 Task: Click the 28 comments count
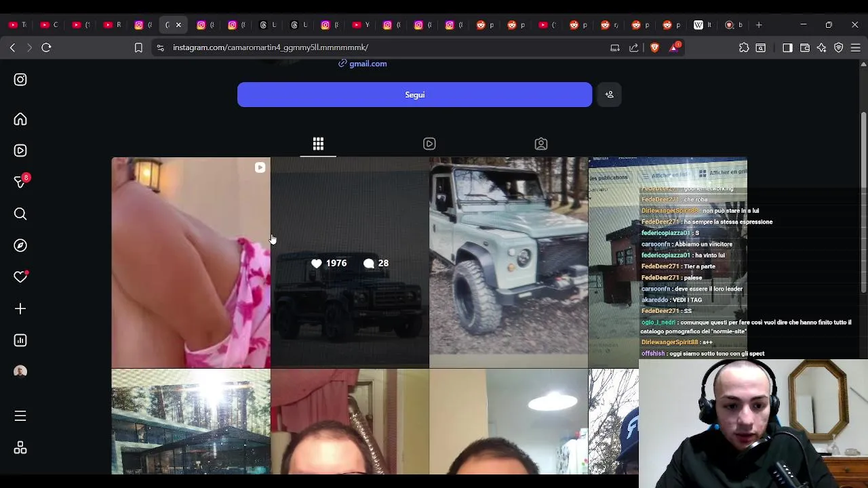[376, 263]
